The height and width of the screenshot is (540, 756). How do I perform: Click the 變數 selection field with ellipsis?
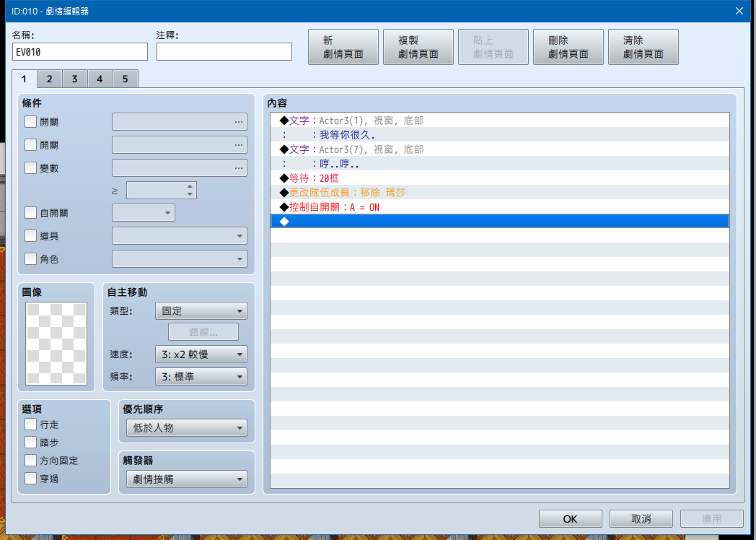point(180,168)
